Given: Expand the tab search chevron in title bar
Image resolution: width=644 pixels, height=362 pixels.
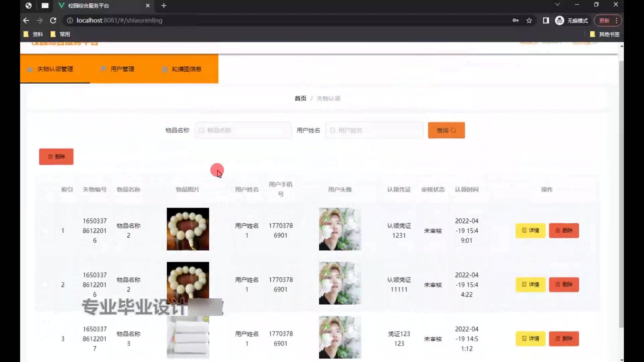Looking at the screenshot, I should click(557, 5).
